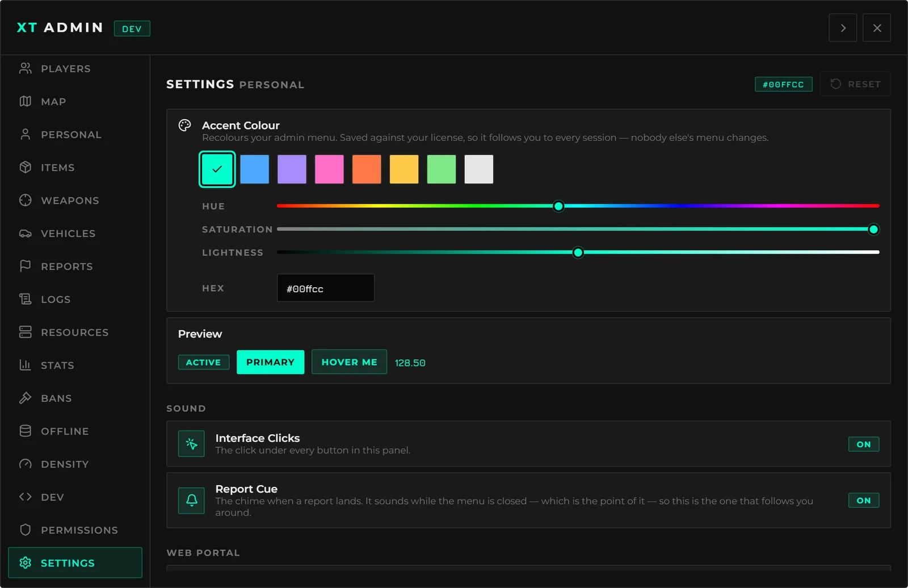908x588 pixels.
Task: Click the Settings gear icon
Action: [26, 562]
